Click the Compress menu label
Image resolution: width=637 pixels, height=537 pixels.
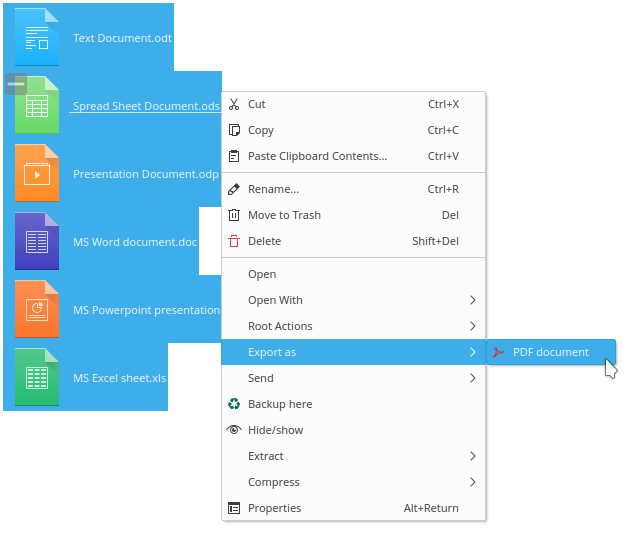tap(274, 483)
